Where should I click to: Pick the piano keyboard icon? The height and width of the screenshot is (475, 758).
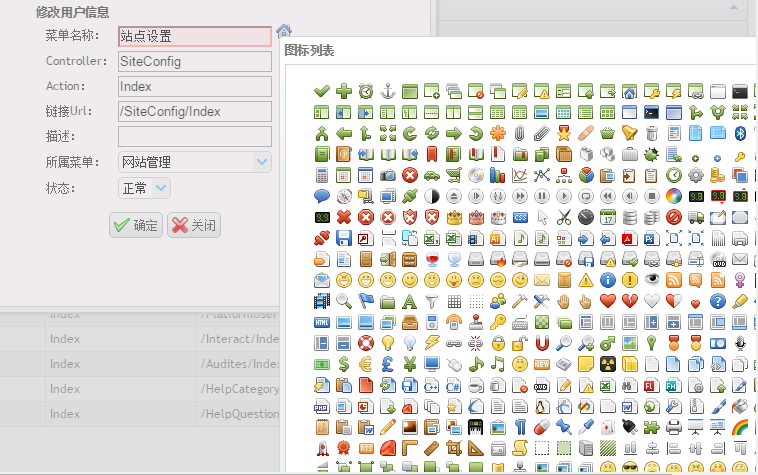(x=476, y=427)
